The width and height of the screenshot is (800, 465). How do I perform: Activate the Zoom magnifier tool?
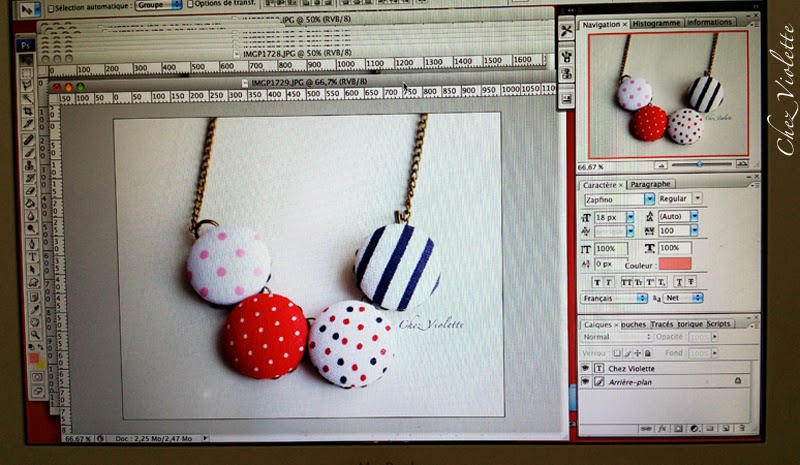[x=35, y=335]
